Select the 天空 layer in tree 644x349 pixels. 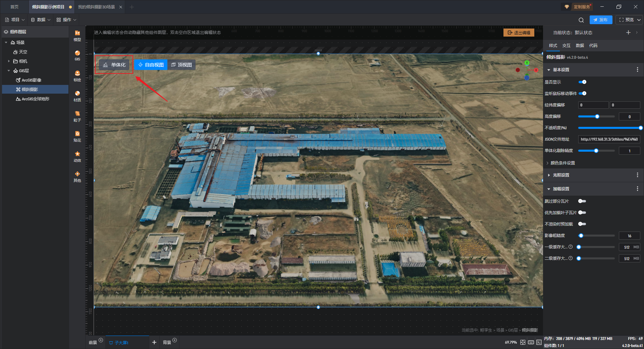pyautogui.click(x=20, y=52)
